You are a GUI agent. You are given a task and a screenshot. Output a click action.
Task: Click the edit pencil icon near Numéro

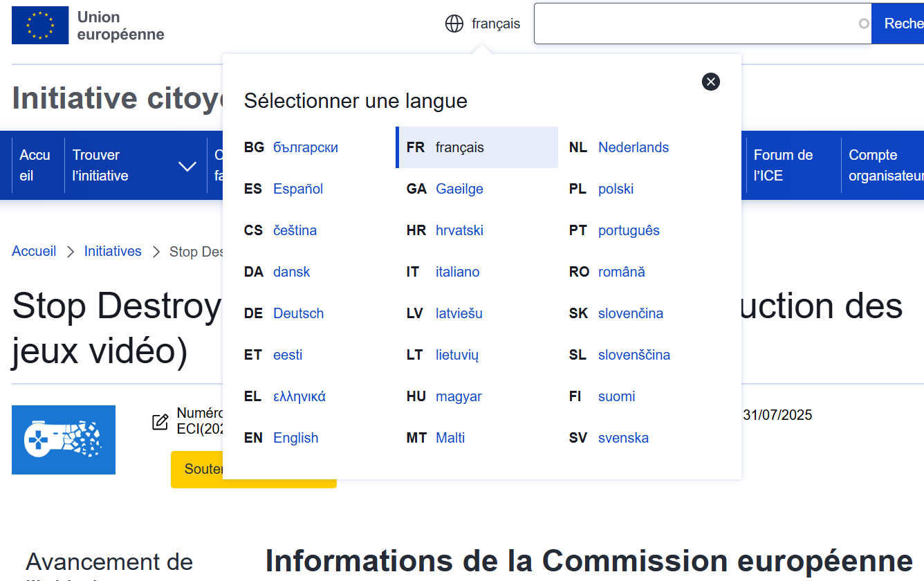coord(160,421)
